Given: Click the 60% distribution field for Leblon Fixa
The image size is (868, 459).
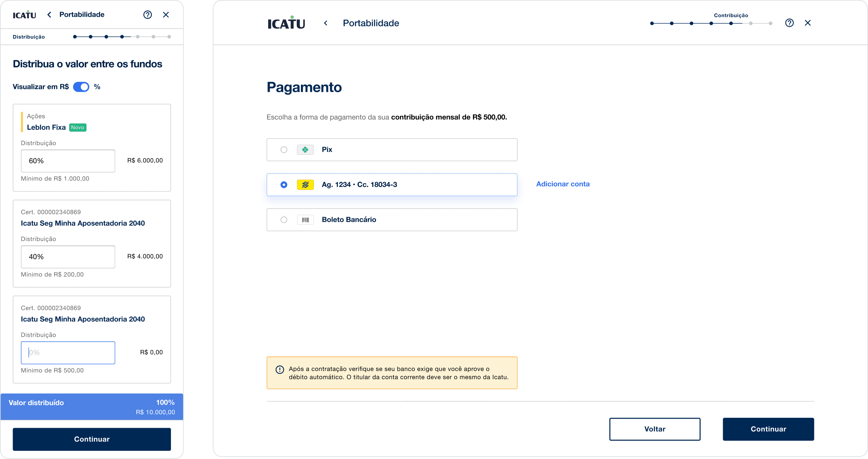Looking at the screenshot, I should 68,161.
